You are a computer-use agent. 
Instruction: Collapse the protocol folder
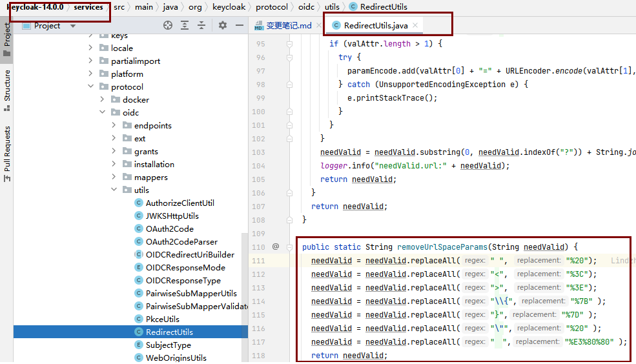click(x=90, y=86)
